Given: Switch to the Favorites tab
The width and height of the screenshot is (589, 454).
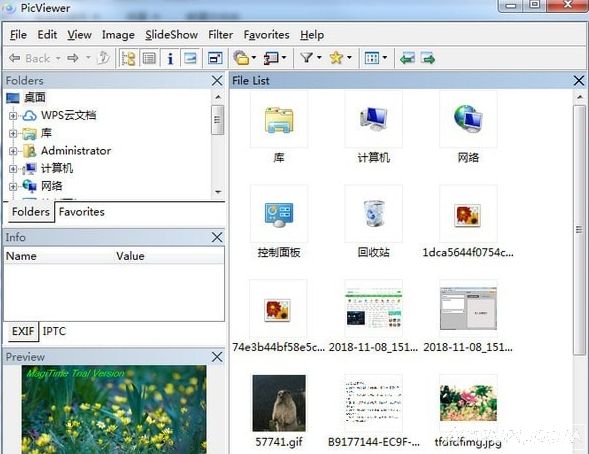Looking at the screenshot, I should [x=82, y=212].
